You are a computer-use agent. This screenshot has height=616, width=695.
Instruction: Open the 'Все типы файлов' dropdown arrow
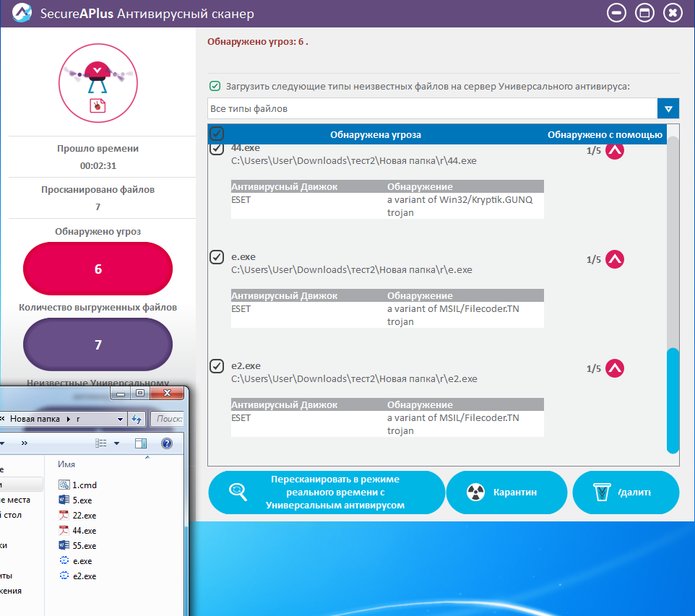[668, 108]
